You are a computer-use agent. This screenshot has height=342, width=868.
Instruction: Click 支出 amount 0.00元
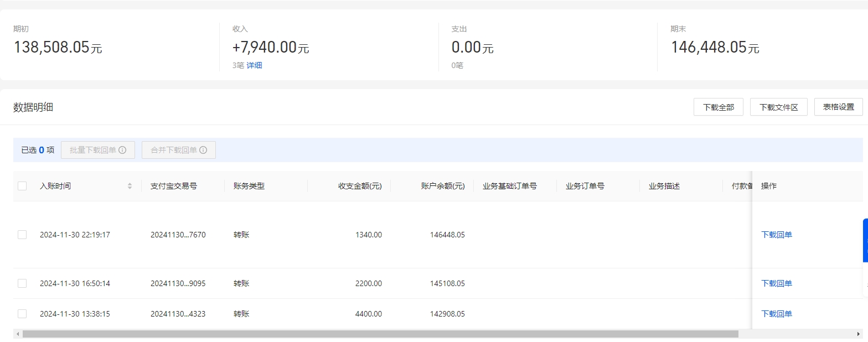coord(472,48)
